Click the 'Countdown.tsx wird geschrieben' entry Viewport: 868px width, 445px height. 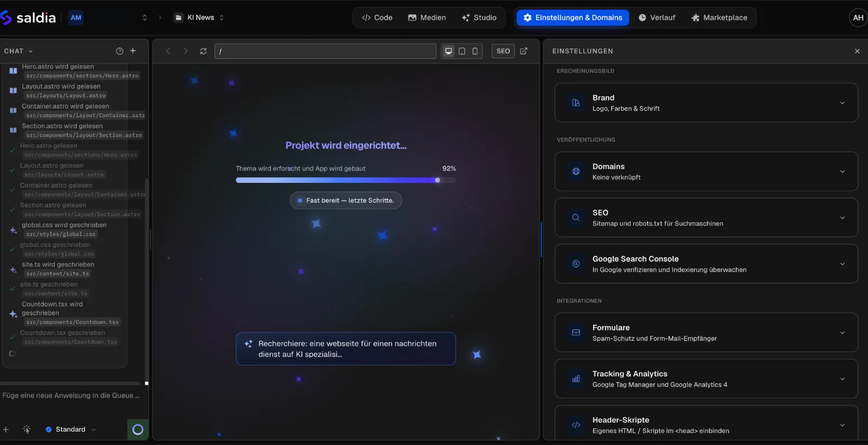(52, 308)
